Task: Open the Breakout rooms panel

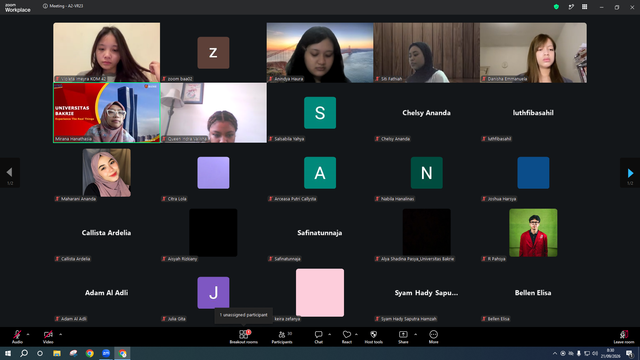Action: point(243,337)
